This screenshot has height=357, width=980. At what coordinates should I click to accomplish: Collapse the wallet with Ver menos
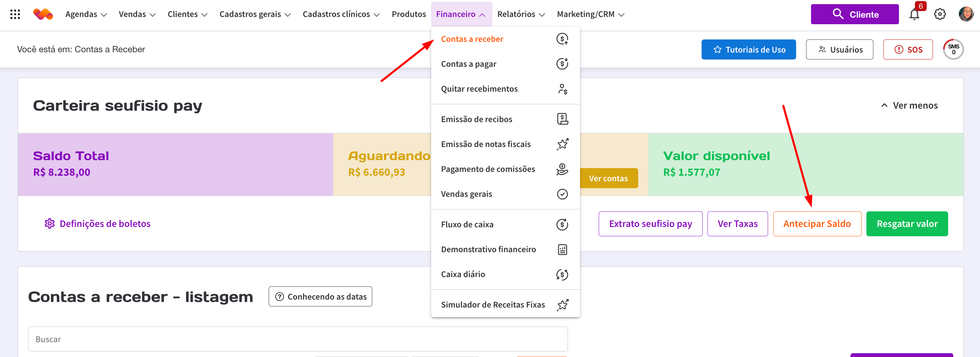coord(909,105)
